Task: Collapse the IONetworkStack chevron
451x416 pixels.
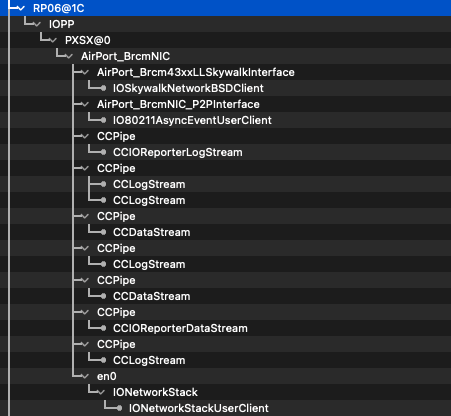Action: click(101, 392)
